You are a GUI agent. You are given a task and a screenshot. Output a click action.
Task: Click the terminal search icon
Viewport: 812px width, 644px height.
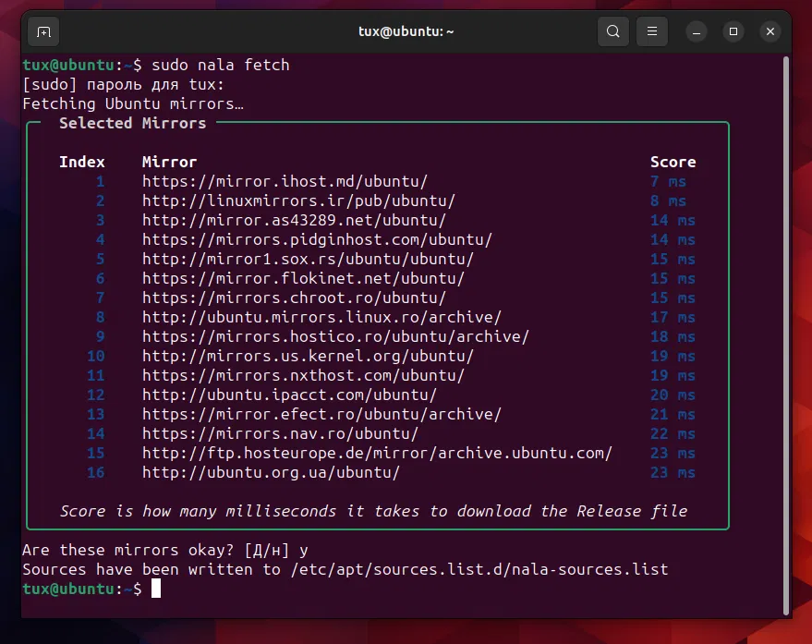(x=612, y=31)
